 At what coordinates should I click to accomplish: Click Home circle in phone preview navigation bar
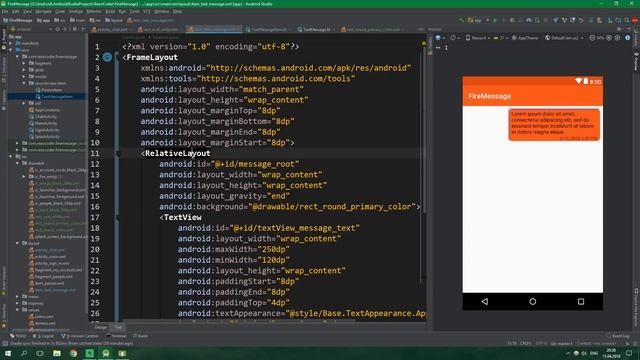point(533,302)
